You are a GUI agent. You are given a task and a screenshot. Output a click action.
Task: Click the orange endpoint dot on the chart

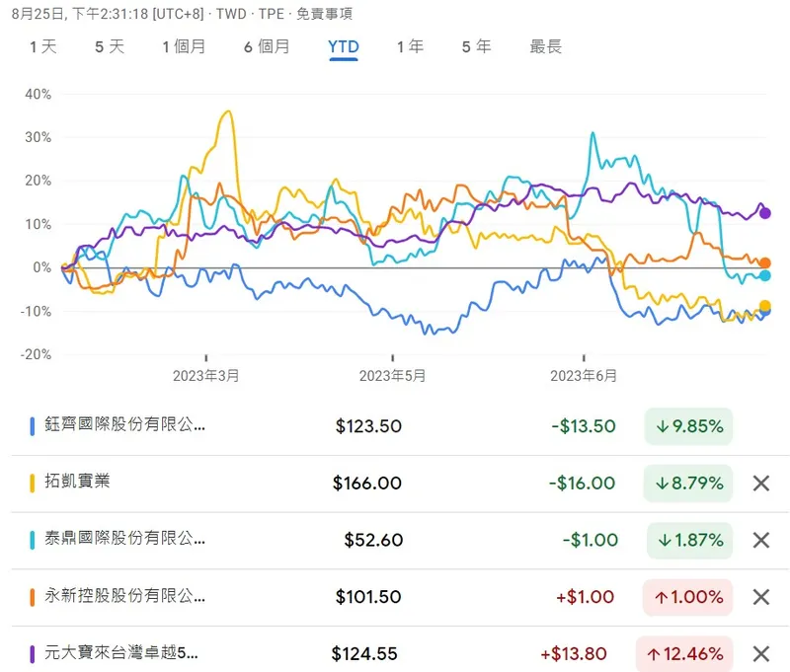(x=765, y=262)
